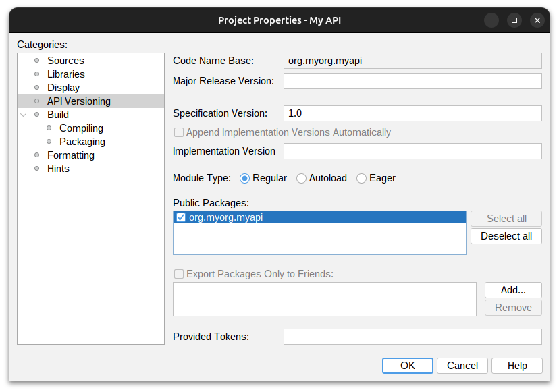Open the Libraries category

tap(65, 74)
